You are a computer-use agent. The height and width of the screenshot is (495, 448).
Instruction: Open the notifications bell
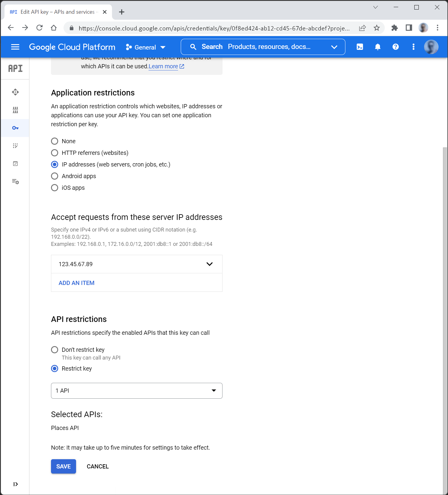pyautogui.click(x=378, y=47)
